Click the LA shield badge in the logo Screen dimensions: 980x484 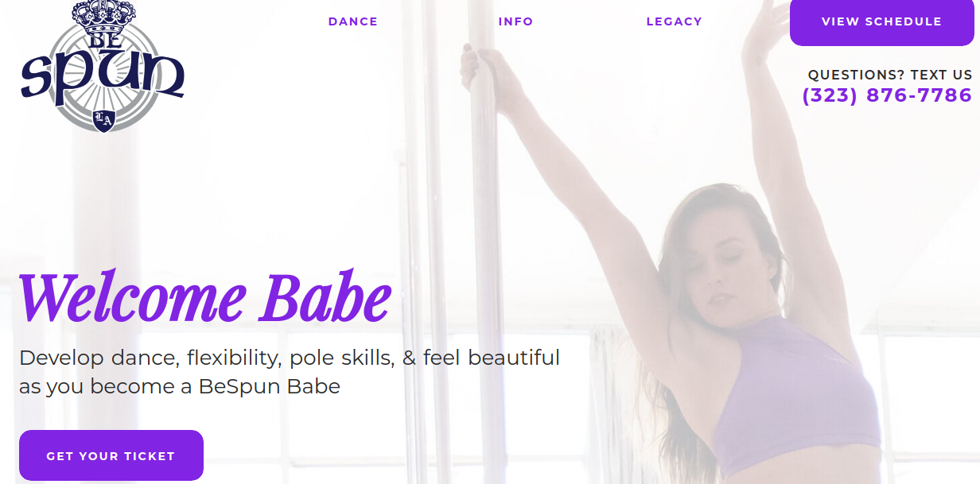point(104,120)
